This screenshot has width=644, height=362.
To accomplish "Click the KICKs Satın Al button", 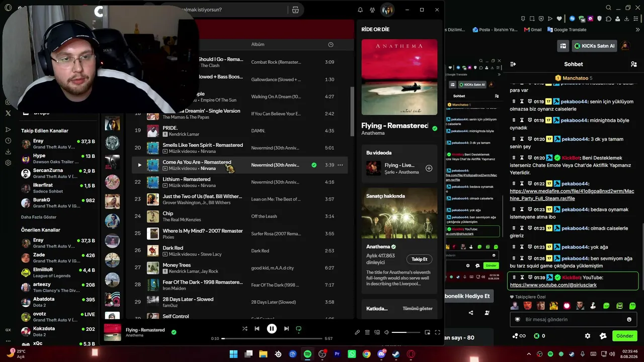I will (594, 46).
